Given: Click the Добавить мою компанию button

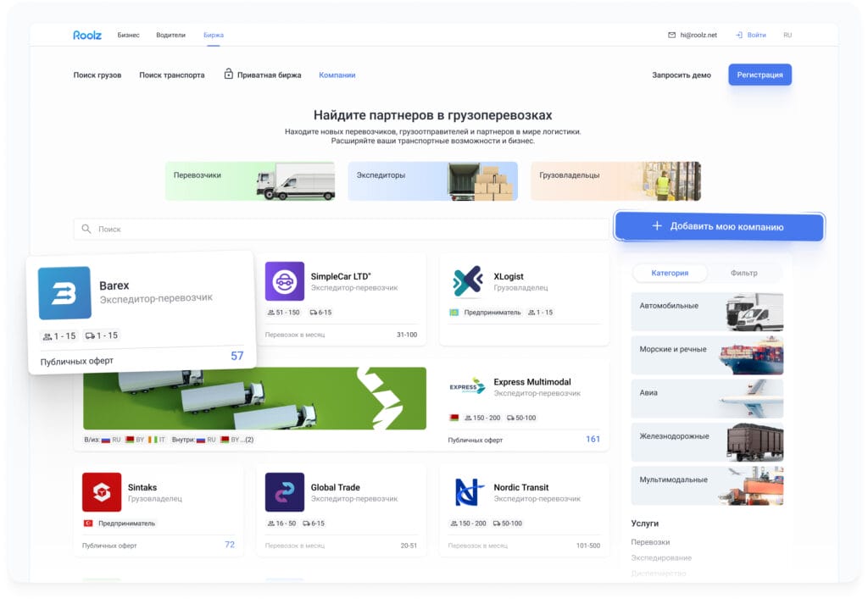Looking at the screenshot, I should click(719, 226).
